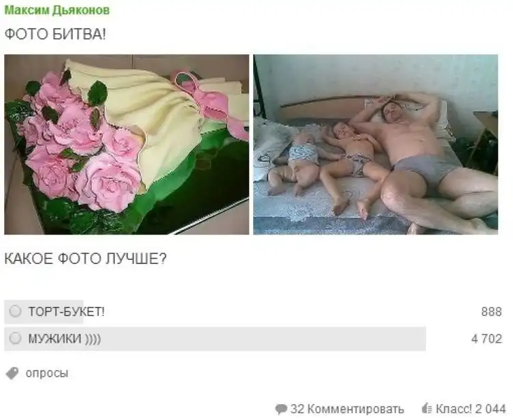Click the КАКОЕ ФОТО ЛУЧШЕ? question text

(85, 259)
